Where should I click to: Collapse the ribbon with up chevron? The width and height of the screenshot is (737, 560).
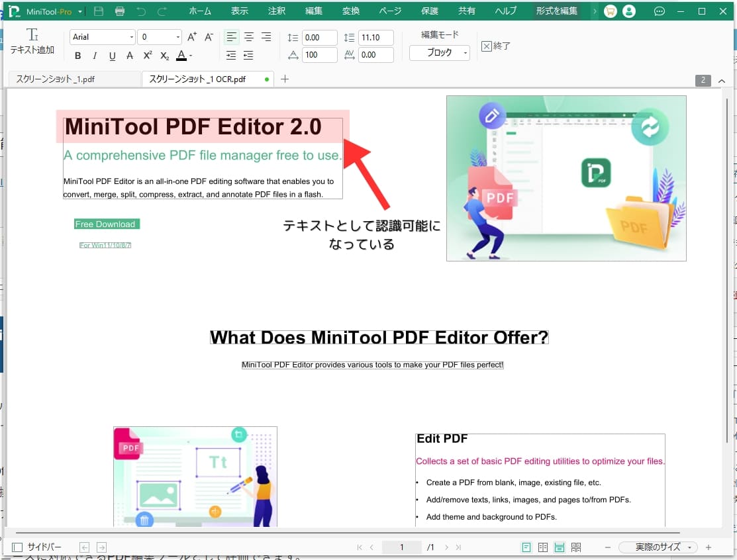coord(722,81)
